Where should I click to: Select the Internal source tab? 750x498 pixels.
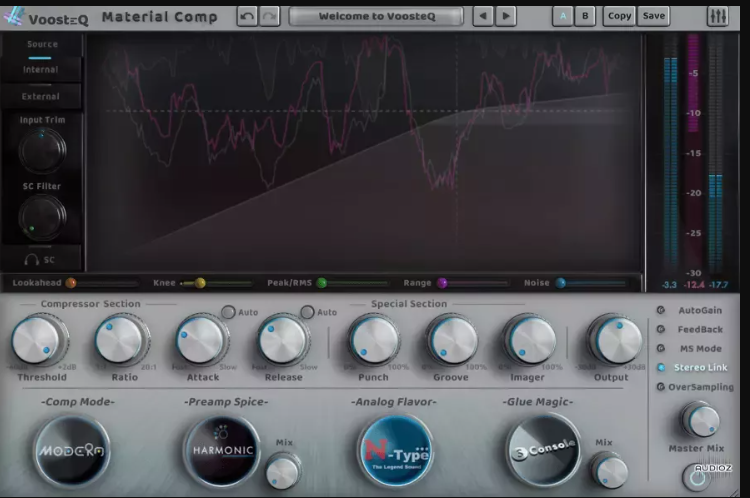[41, 70]
